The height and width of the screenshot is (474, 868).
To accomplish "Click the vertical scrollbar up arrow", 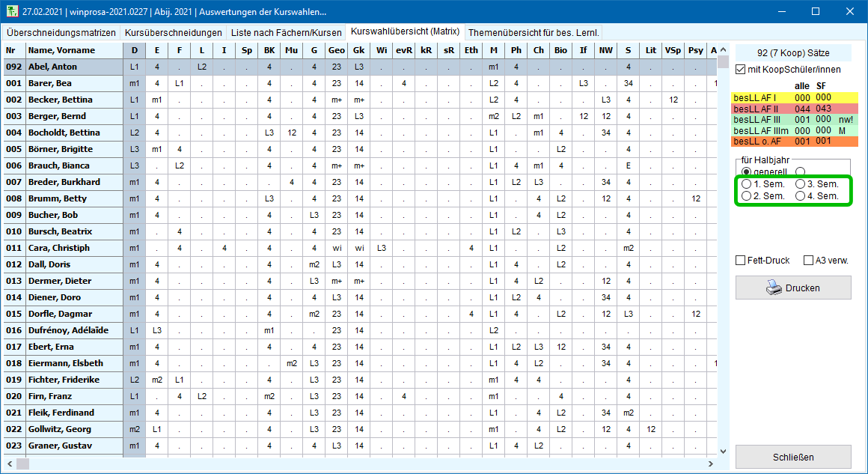I will [723, 49].
